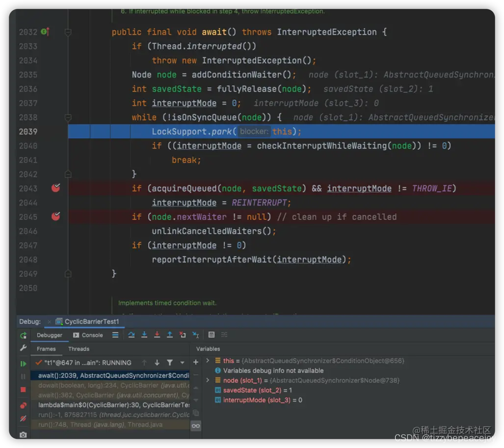Click move watch down arrow icon
504x448 pixels.
click(x=196, y=400)
